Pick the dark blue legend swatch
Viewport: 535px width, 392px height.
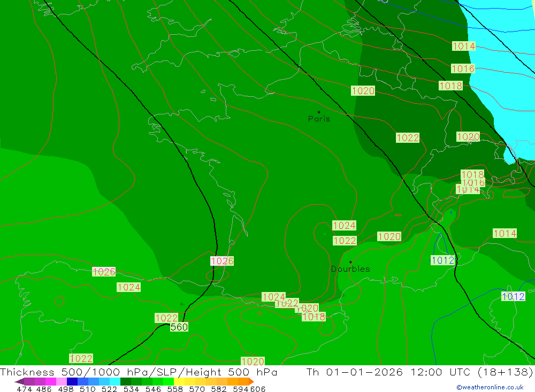click(72, 381)
